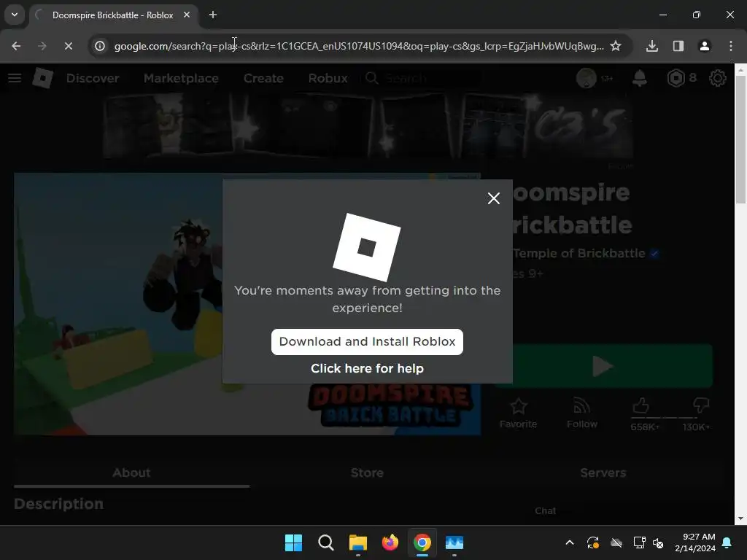Click the thumbs up like icon

[x=640, y=406]
